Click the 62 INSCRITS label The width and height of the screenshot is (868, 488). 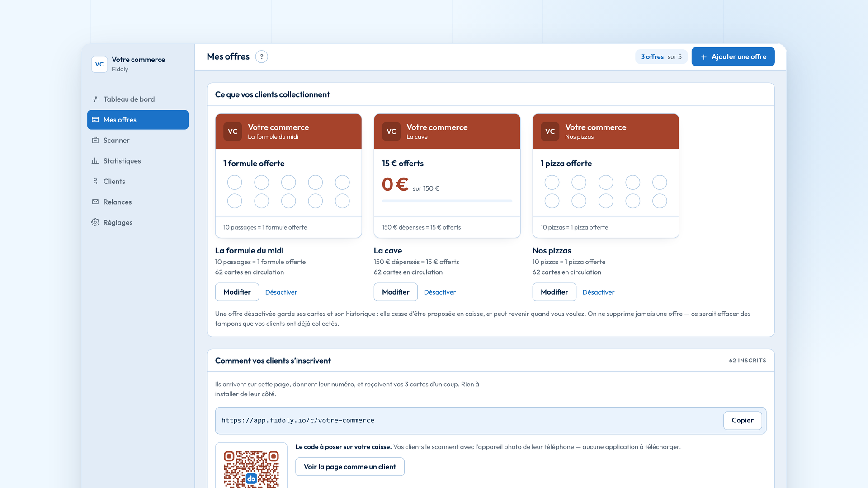(747, 361)
